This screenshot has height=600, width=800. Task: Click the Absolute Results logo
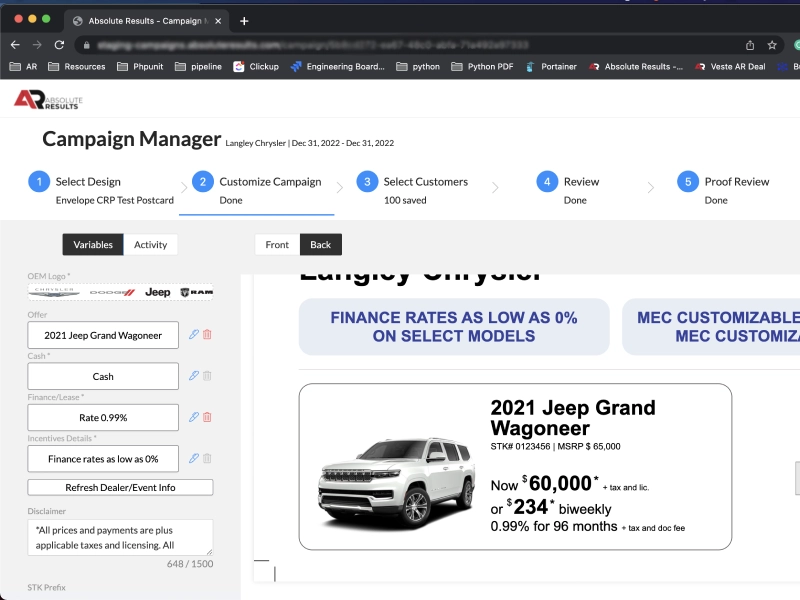(x=48, y=99)
